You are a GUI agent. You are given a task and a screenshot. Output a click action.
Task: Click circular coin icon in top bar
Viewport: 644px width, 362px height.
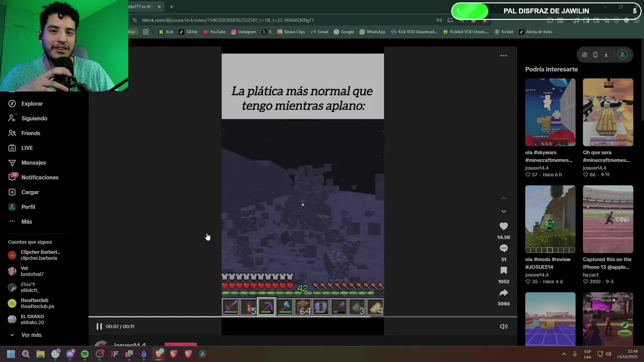click(584, 55)
